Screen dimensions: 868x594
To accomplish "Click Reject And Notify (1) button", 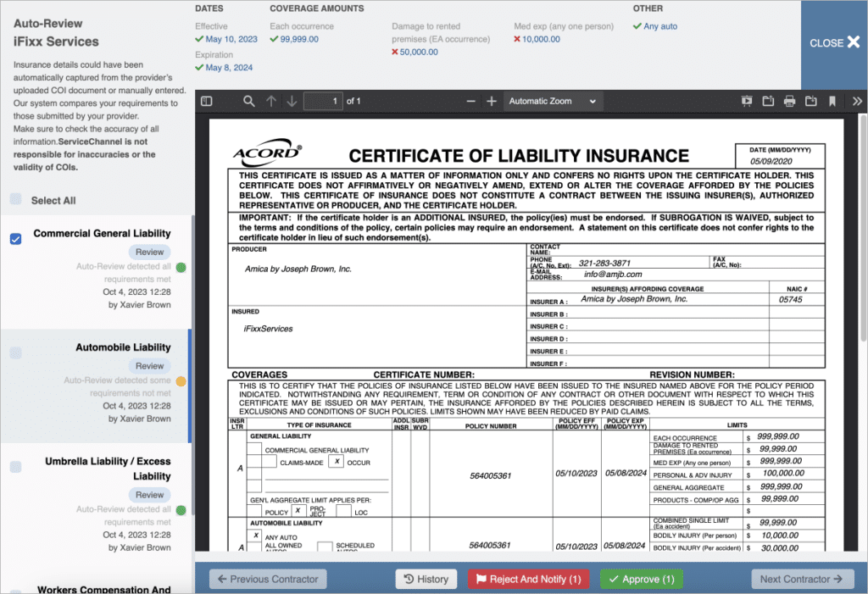I will (527, 580).
